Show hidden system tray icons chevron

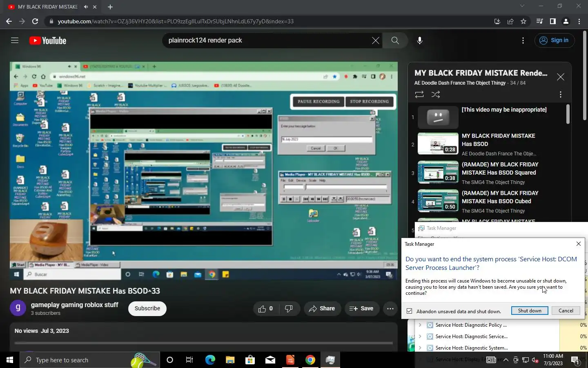506,360
